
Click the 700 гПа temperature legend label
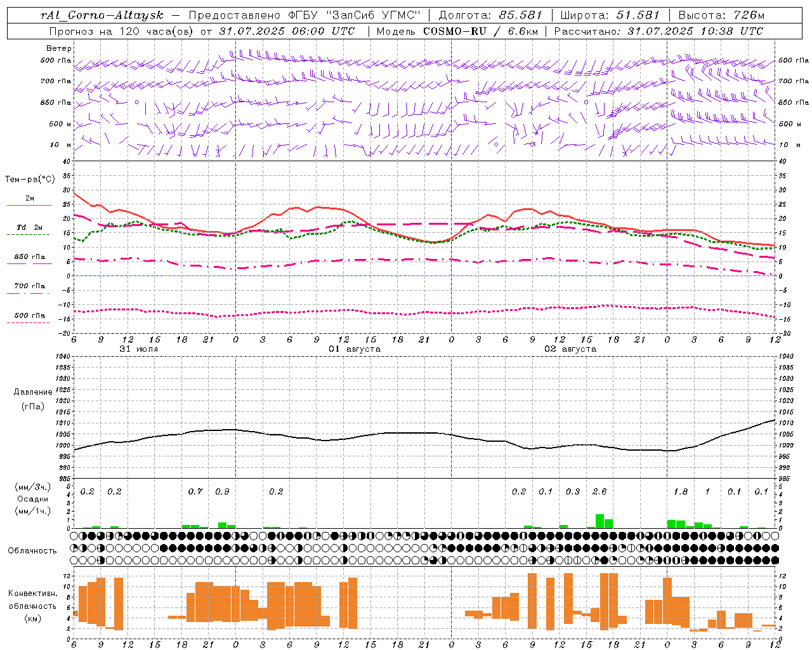(30, 286)
